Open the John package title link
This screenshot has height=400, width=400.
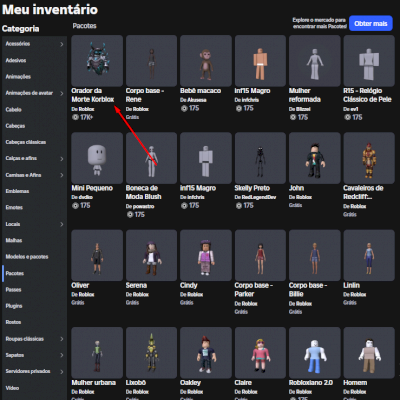296,188
